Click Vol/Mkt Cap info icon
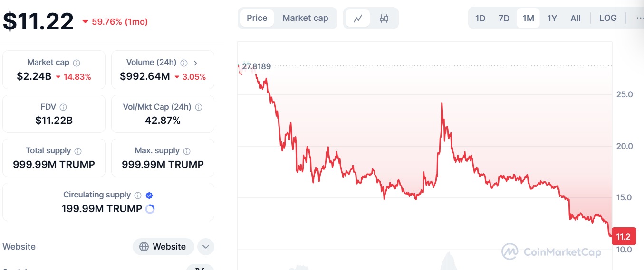The image size is (644, 270). (199, 107)
